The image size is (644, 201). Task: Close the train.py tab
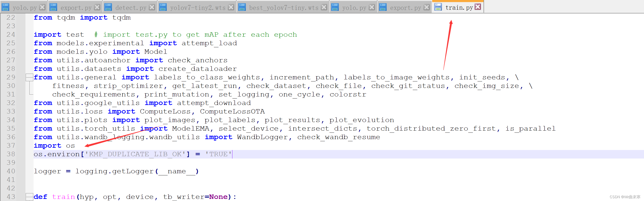point(478,7)
